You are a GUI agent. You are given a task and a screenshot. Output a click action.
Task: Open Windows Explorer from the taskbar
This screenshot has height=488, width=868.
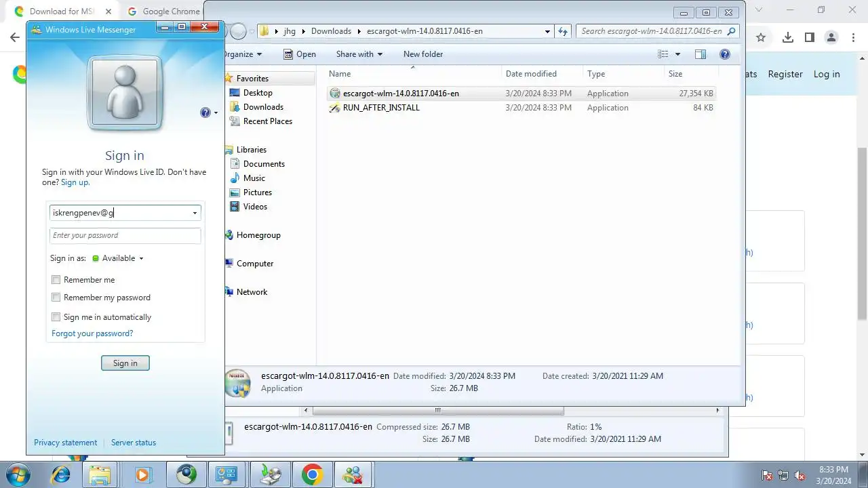(x=100, y=474)
